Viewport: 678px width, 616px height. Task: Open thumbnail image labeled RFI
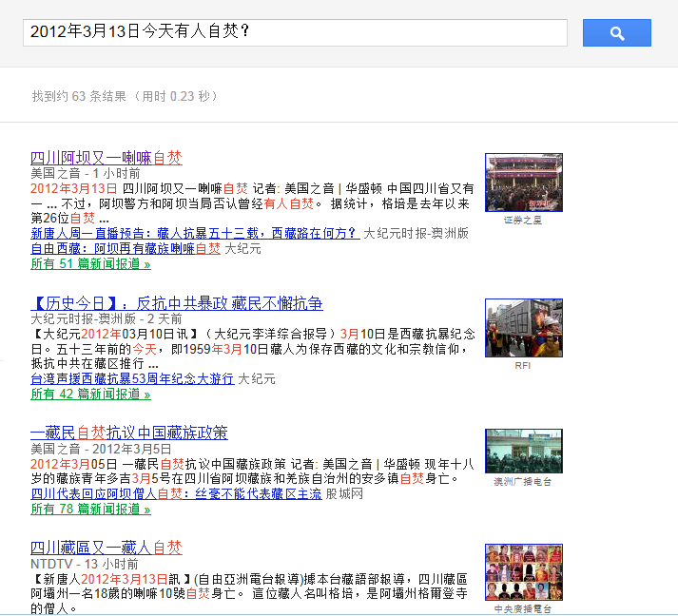(x=523, y=328)
